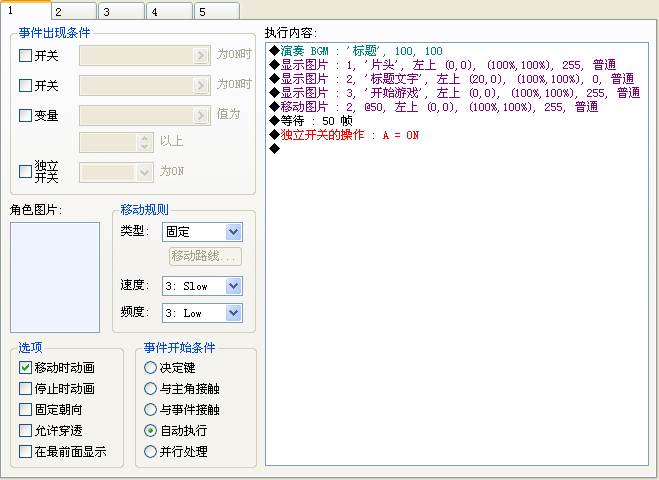Select the empty last command line diamond
659x480 pixels.
274,148
